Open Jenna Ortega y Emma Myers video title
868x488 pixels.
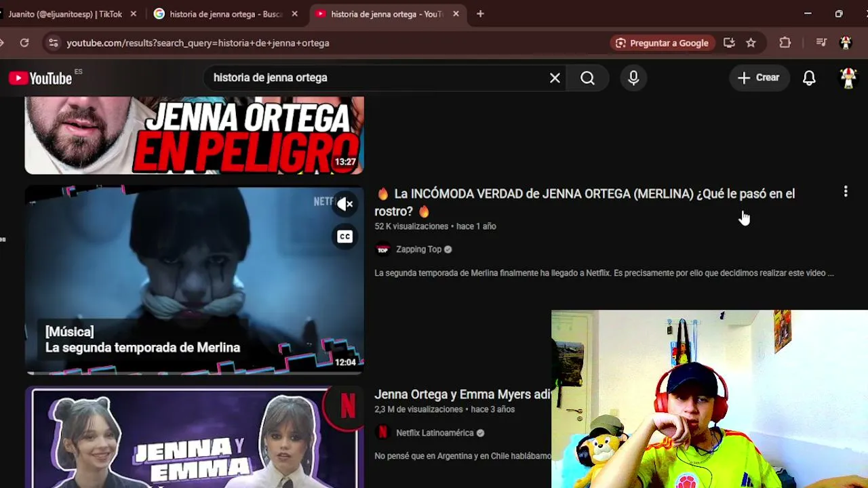(x=462, y=394)
